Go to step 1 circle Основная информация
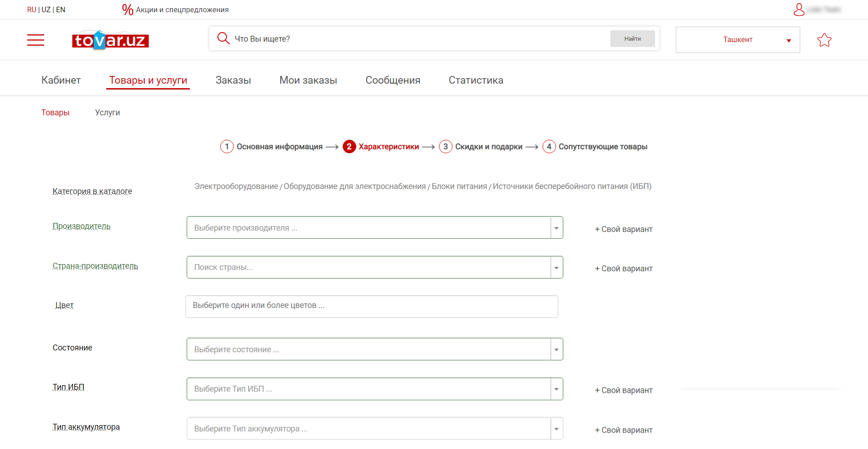Image resolution: width=868 pixels, height=449 pixels. click(227, 147)
